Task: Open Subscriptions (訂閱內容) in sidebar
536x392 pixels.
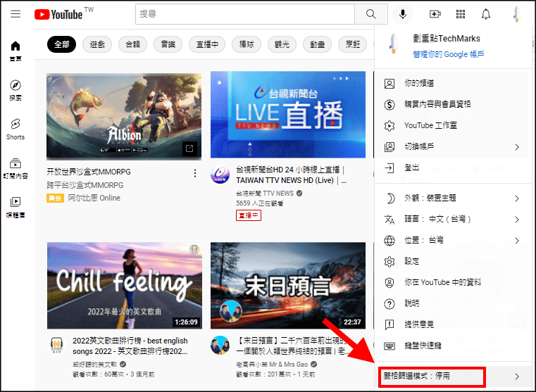Action: click(x=15, y=168)
